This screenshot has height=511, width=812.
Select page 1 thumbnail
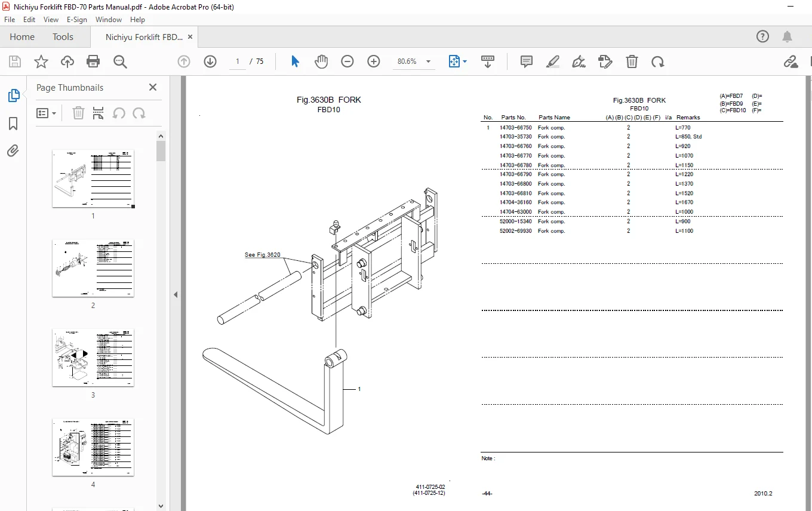point(93,178)
